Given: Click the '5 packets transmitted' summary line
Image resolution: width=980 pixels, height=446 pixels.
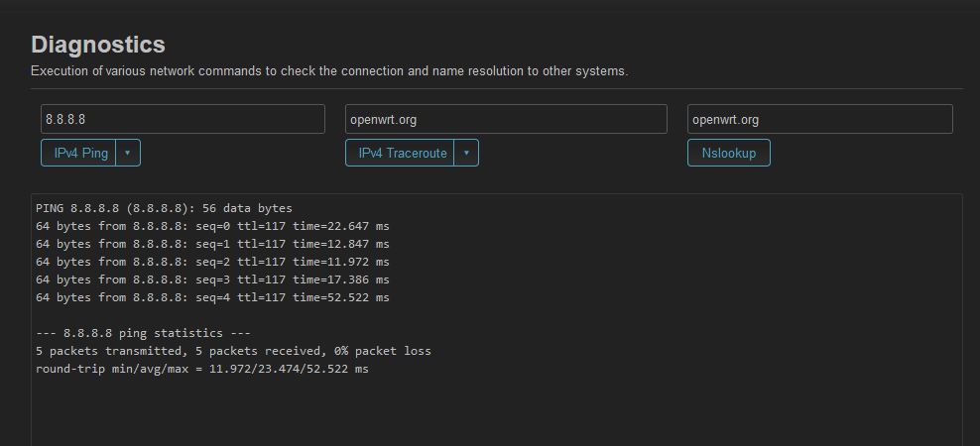Looking at the screenshot, I should click(x=233, y=351).
